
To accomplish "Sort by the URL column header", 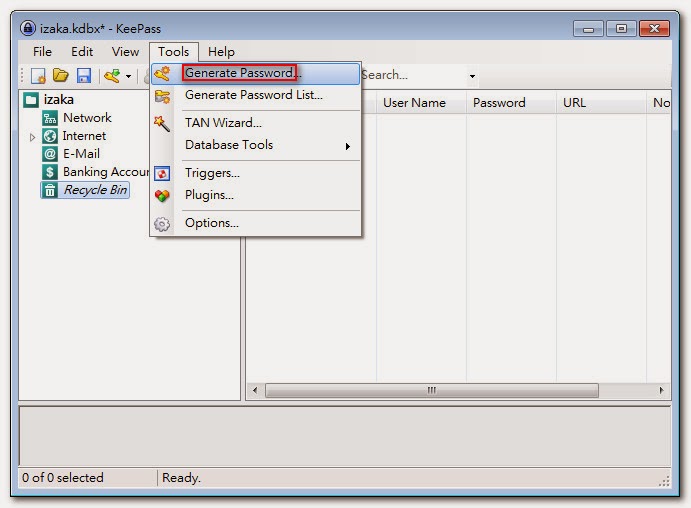I will point(601,103).
